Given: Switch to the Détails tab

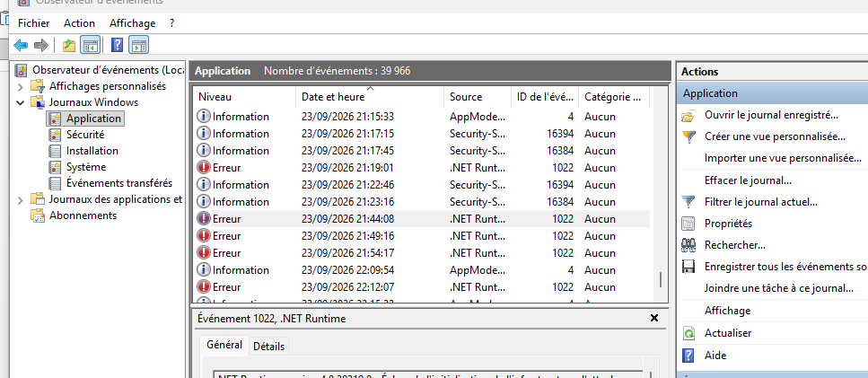Looking at the screenshot, I should pyautogui.click(x=268, y=347).
